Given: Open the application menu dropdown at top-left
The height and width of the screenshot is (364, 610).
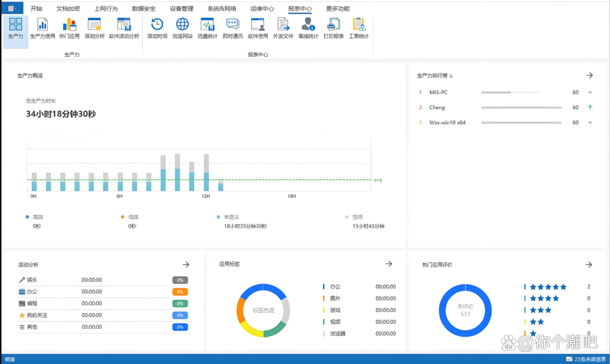Looking at the screenshot, I should 13,8.
